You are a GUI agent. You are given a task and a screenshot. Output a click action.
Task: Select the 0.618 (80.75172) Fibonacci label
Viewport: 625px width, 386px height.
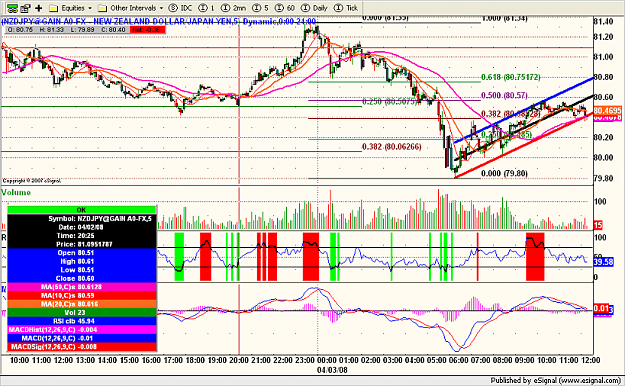tap(511, 77)
